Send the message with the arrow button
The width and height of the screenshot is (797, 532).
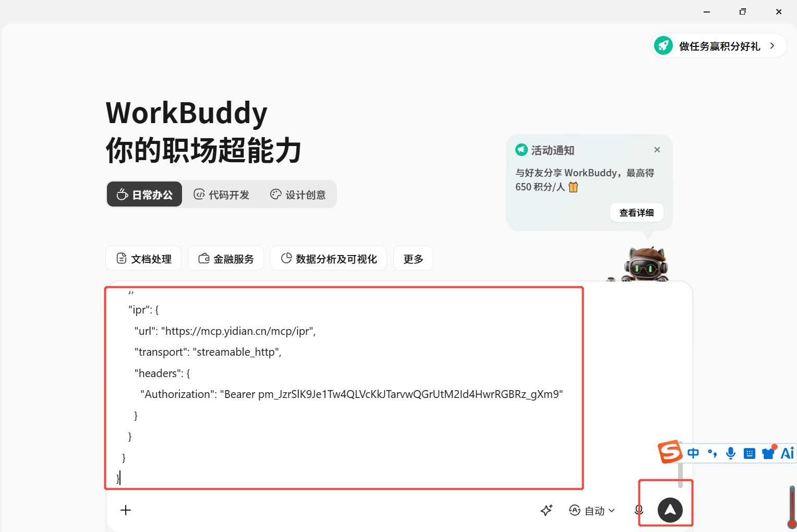click(670, 510)
